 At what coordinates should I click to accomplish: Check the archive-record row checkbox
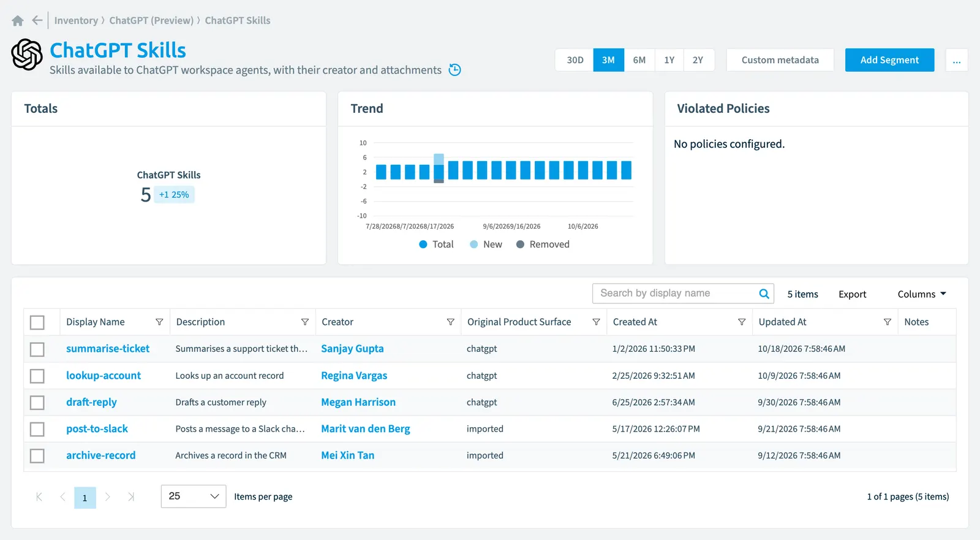37,456
